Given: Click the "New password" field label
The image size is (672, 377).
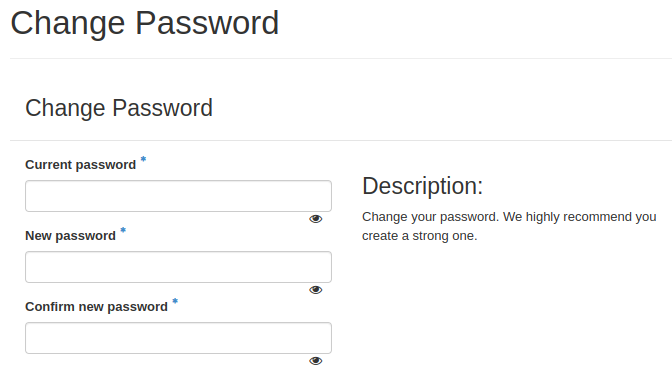Looking at the screenshot, I should pos(71,236).
